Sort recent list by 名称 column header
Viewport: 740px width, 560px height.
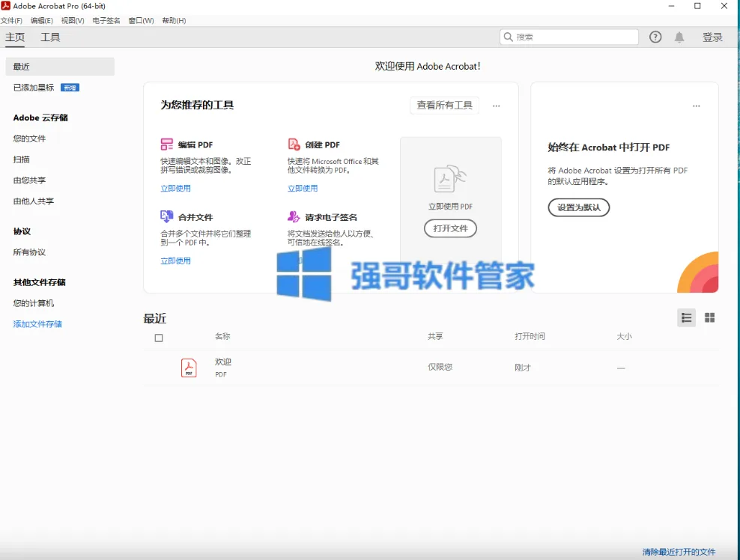(x=222, y=336)
